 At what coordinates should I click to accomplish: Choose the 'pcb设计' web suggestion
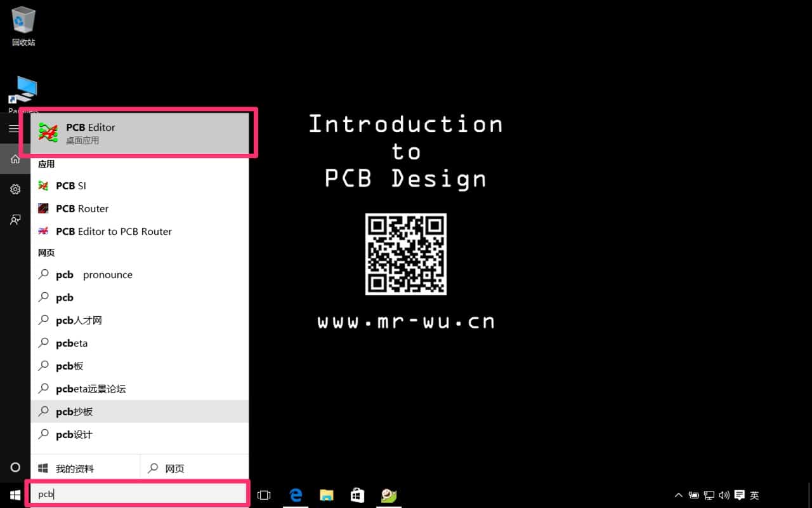pos(140,434)
